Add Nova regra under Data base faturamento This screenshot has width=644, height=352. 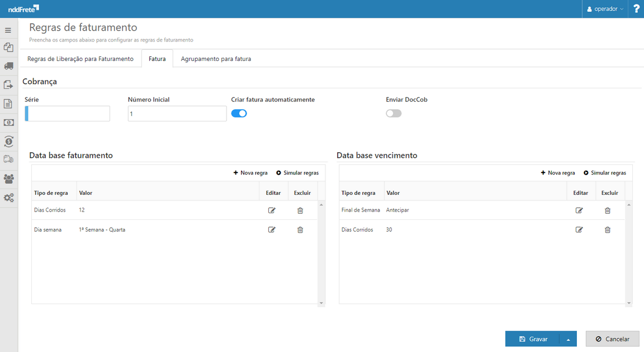point(250,173)
